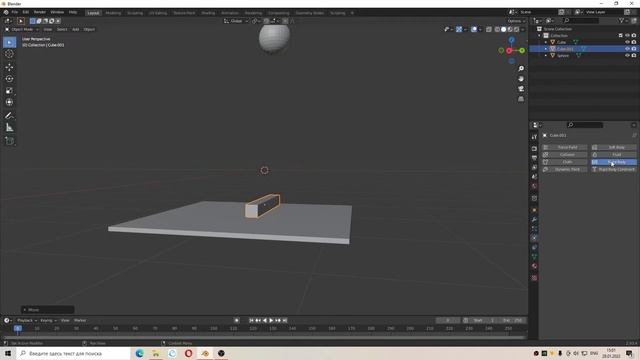Expand the Sphere item in outliner
The width and height of the screenshot is (640, 360).
coord(546,55)
